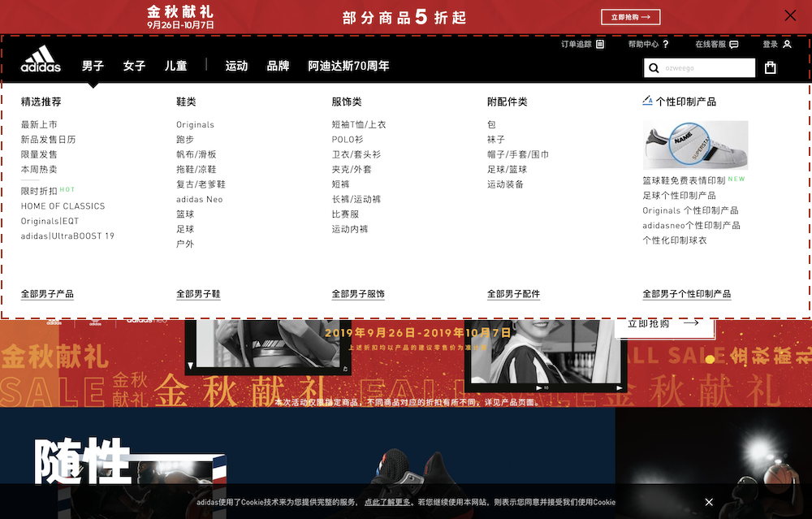The width and height of the screenshot is (812, 519).
Task: Select 复古/老爹鞋 category
Action: click(201, 184)
